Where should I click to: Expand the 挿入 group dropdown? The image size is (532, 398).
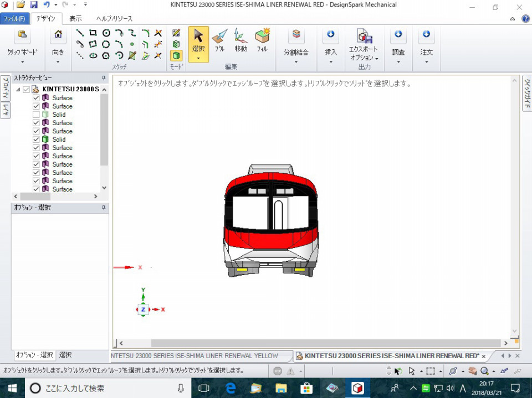(x=330, y=62)
